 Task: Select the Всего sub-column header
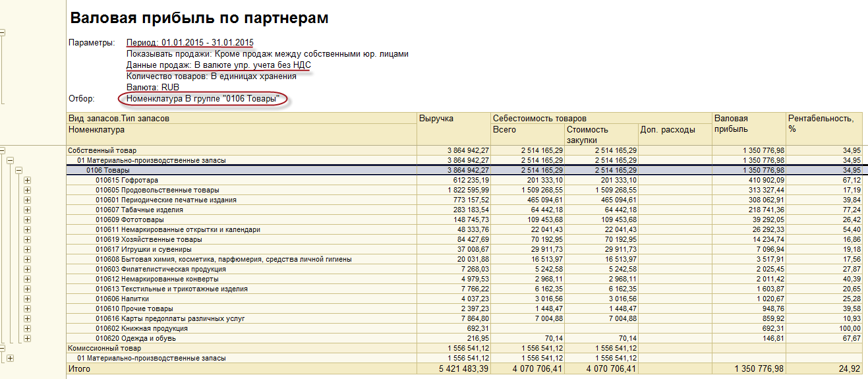tap(528, 134)
